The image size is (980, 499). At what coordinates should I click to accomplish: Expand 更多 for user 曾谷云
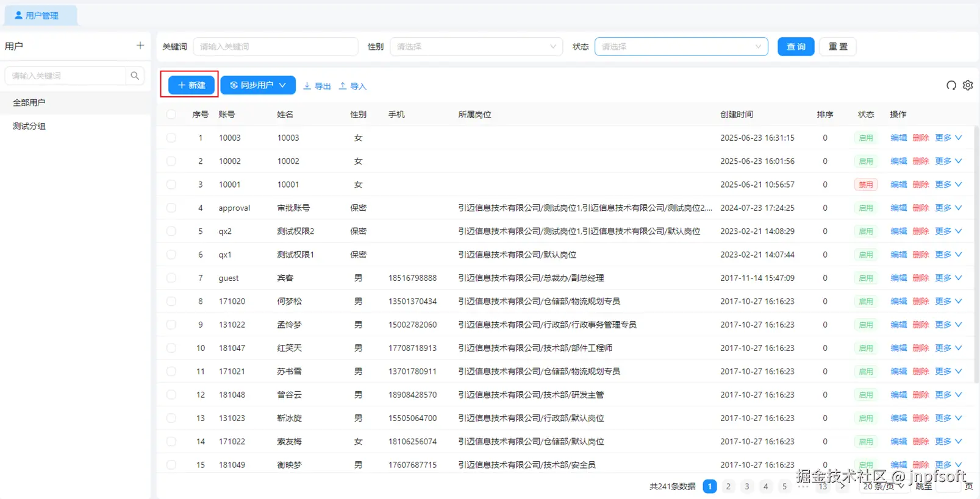[x=948, y=395]
